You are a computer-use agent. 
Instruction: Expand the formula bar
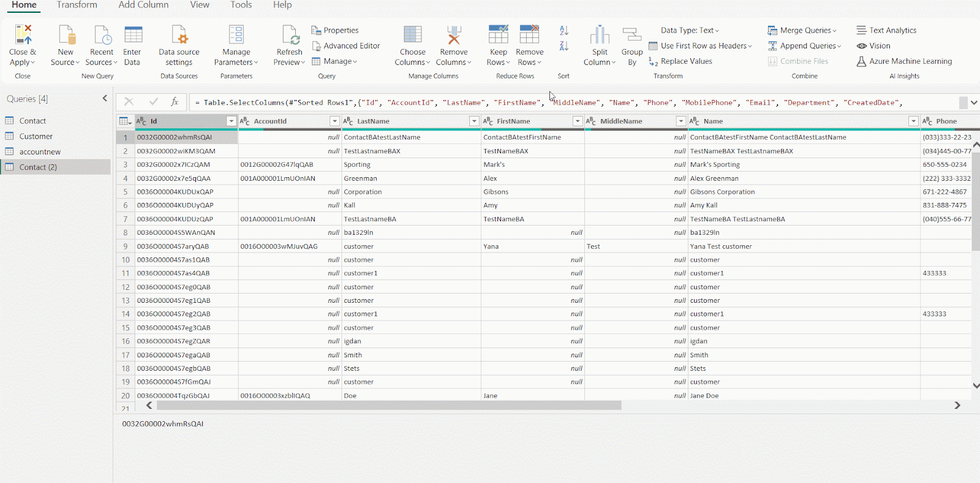974,102
